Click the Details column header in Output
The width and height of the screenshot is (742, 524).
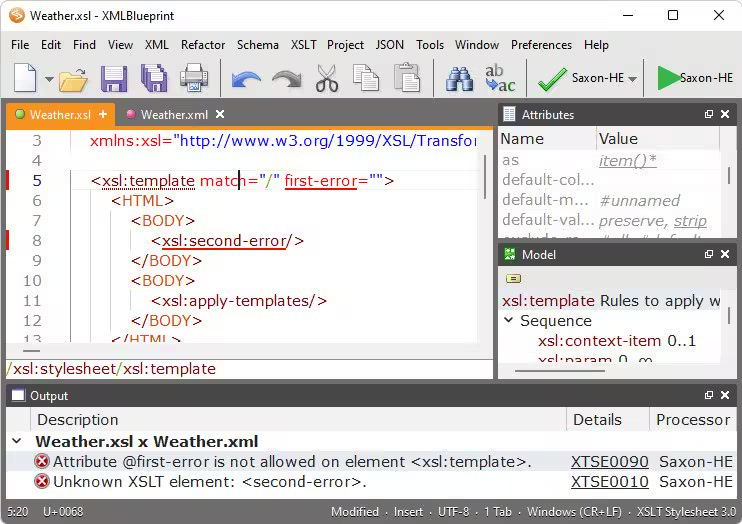tap(608, 420)
